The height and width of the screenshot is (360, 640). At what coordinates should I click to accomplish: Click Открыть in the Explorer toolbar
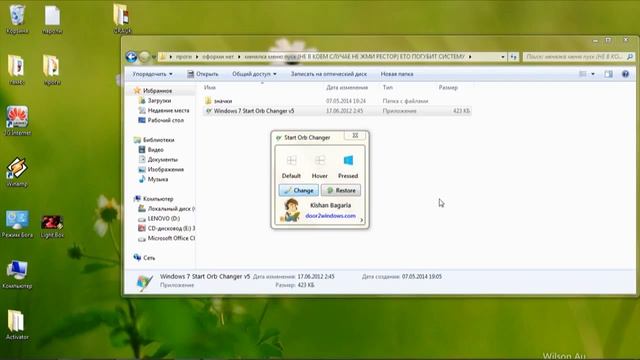tap(202, 74)
